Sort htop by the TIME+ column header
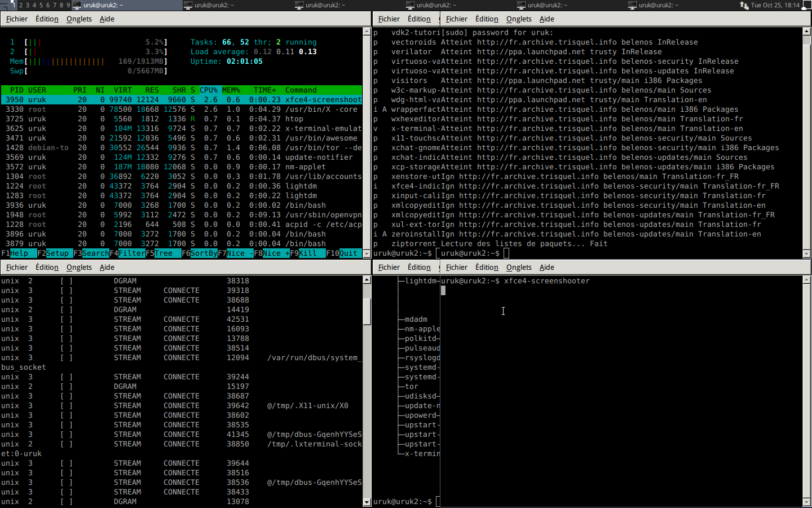The height and width of the screenshot is (508, 812). [x=265, y=90]
